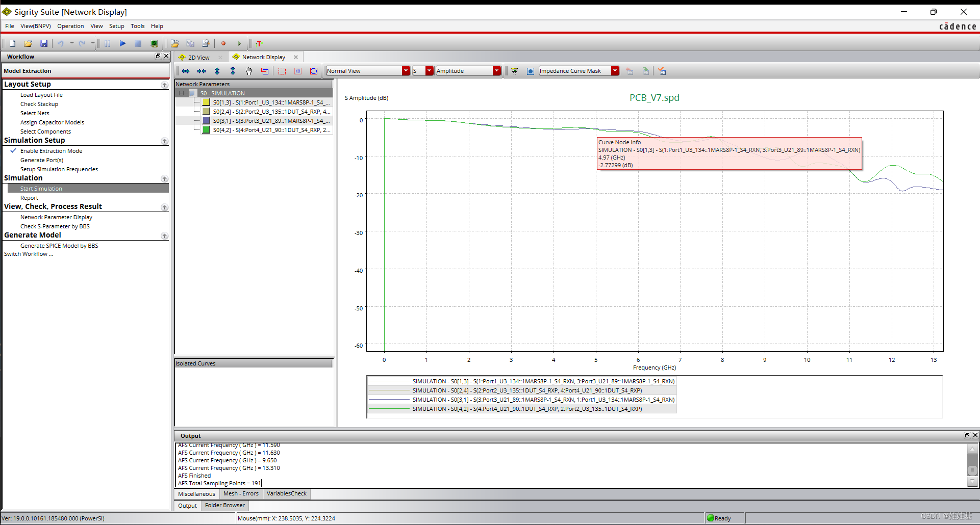Switch to the Mesh - Errors tab
980x525 pixels.
pos(241,494)
